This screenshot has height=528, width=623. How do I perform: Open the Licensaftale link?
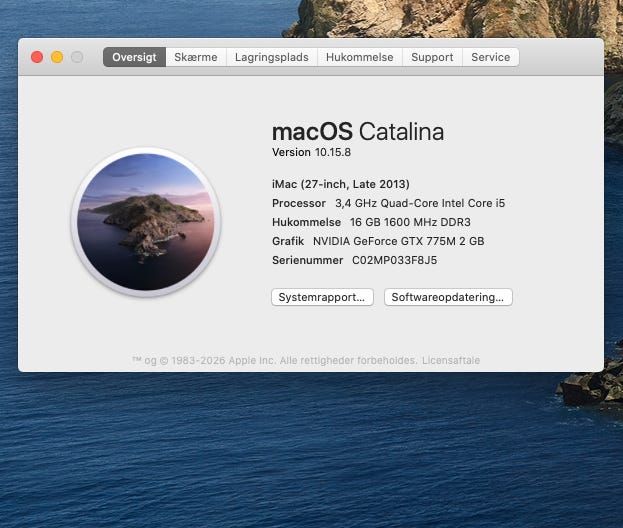click(x=451, y=360)
